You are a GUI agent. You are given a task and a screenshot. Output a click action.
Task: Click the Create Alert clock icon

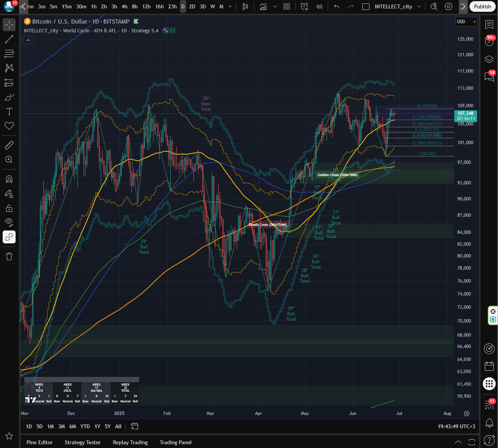point(304,6)
